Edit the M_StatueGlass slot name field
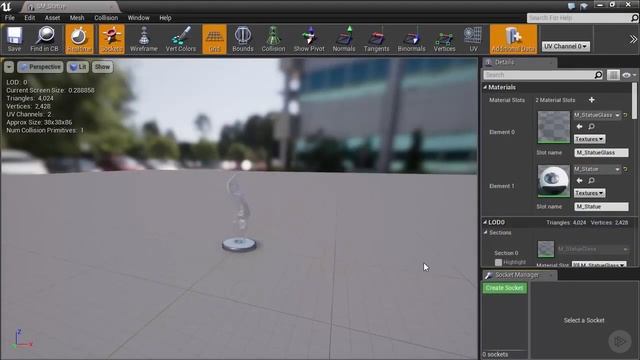Viewport: 640px width, 360px height. pos(601,153)
